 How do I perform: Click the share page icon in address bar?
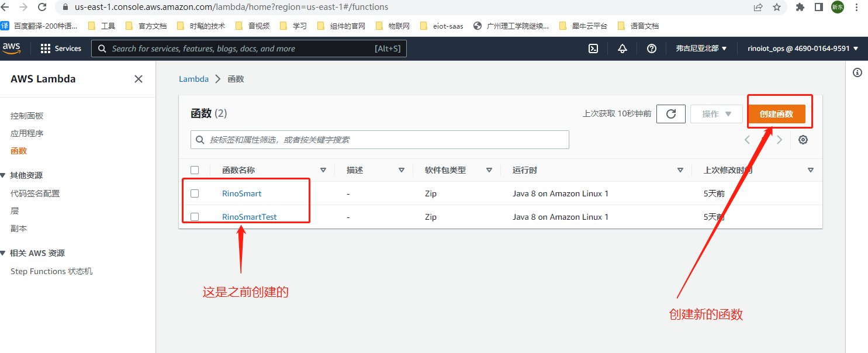(x=758, y=7)
